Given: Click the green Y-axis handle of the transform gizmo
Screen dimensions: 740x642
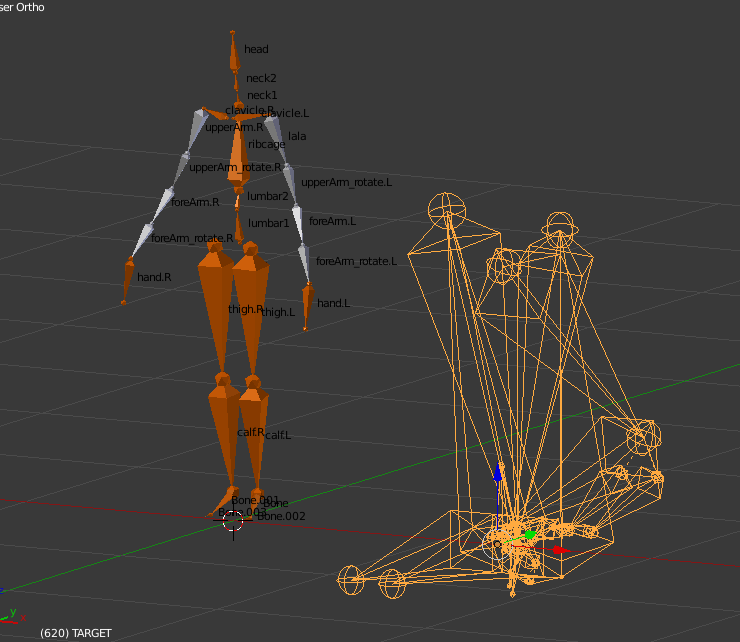Looking at the screenshot, I should click(x=530, y=535).
